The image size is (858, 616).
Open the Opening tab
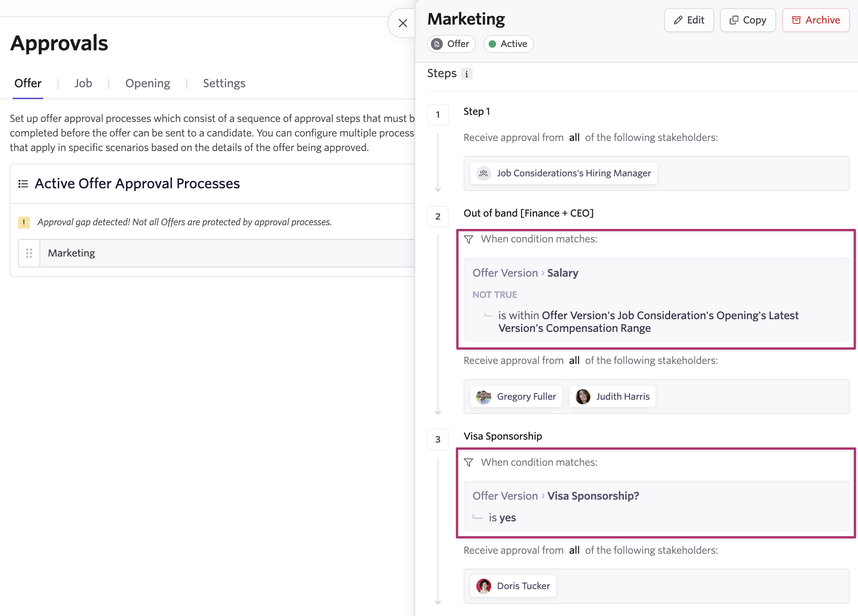click(x=148, y=83)
